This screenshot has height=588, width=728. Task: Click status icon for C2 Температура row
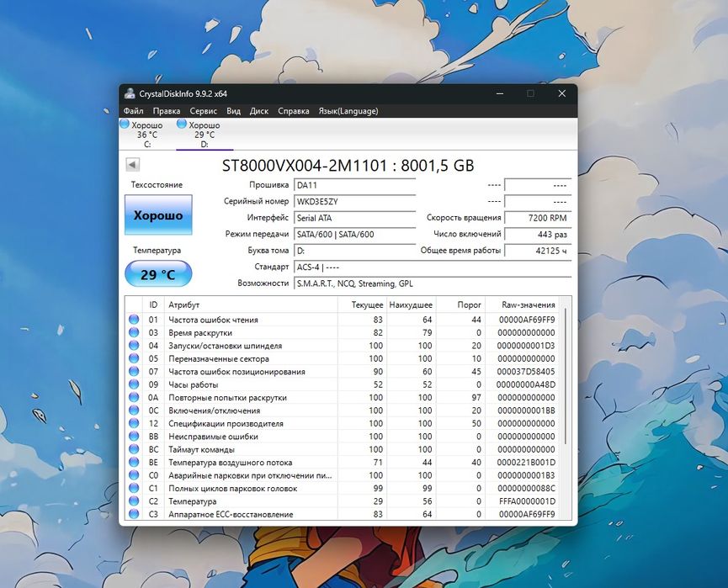pyautogui.click(x=134, y=501)
